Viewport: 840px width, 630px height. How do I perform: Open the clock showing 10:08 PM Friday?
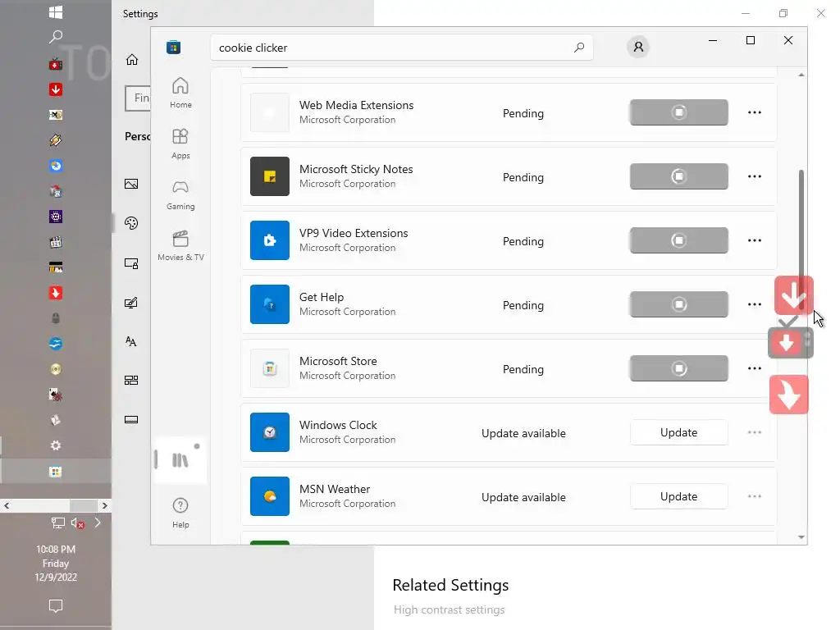click(56, 563)
